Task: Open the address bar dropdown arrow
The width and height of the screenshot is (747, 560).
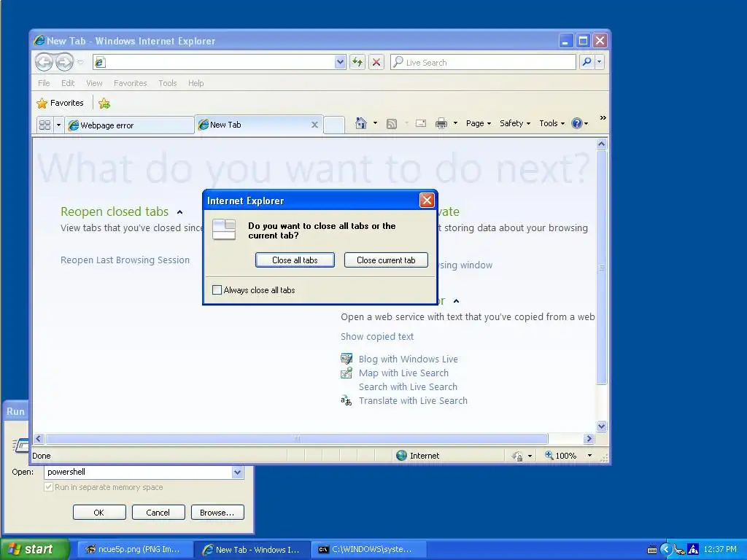Action: (340, 62)
